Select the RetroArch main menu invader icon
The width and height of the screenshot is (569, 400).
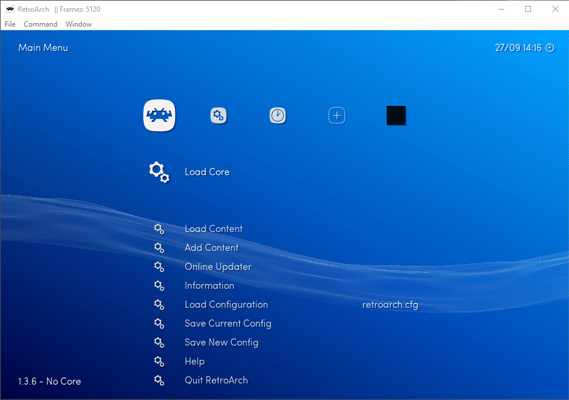pos(159,115)
